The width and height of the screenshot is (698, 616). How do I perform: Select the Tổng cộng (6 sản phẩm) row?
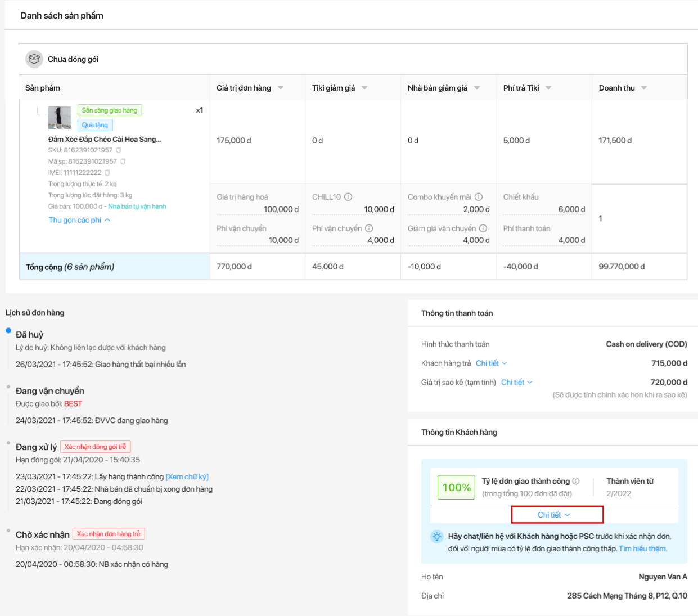[x=353, y=267]
